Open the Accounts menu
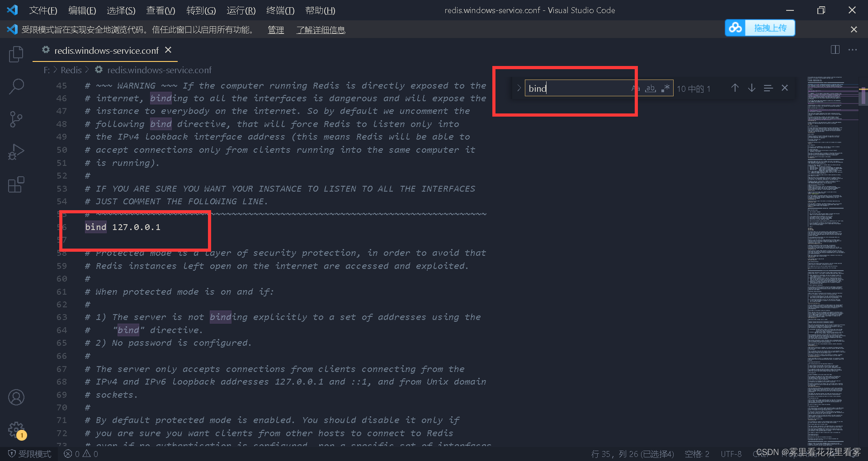 click(16, 397)
